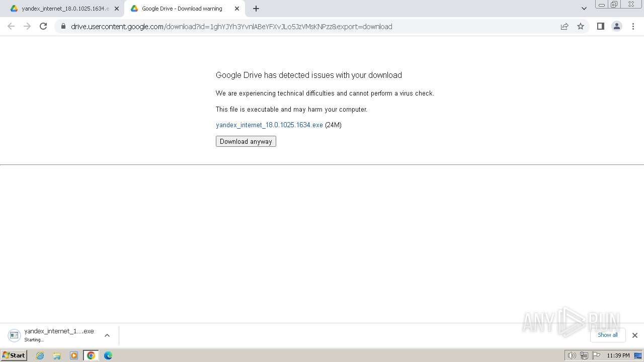
Task: Expand the tab search dropdown
Action: pos(584,9)
